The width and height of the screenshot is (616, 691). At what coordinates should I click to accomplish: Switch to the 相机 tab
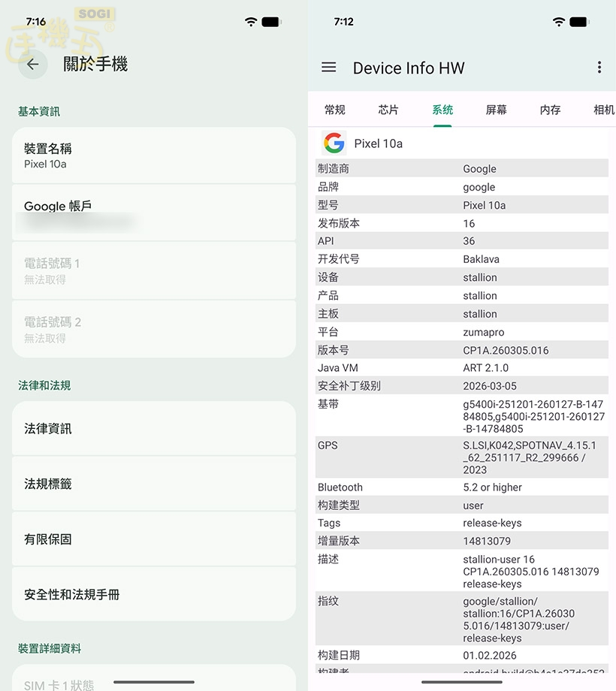click(604, 110)
